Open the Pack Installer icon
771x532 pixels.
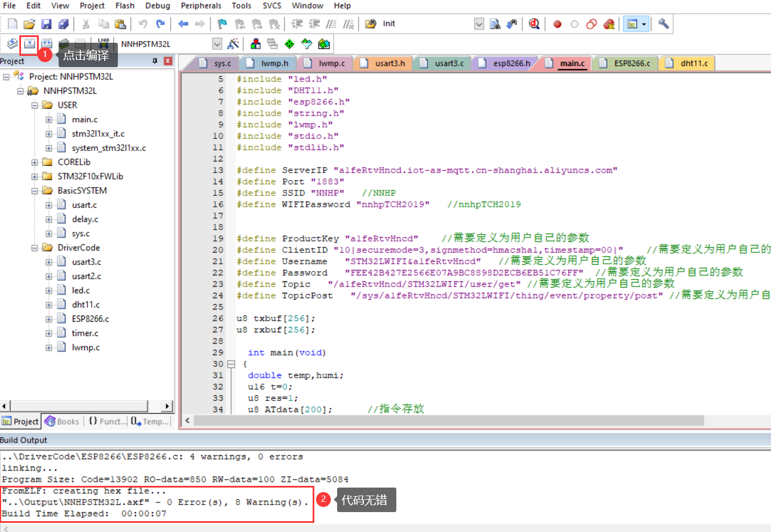click(324, 44)
